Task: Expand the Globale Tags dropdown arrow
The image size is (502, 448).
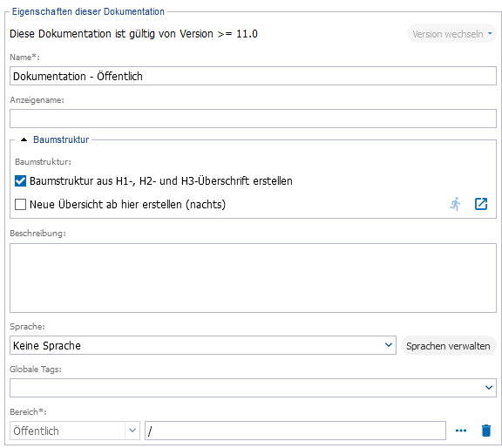Action: pos(489,388)
